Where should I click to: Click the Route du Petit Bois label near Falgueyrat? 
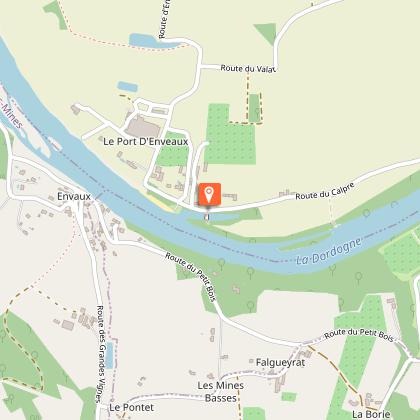coord(359,335)
